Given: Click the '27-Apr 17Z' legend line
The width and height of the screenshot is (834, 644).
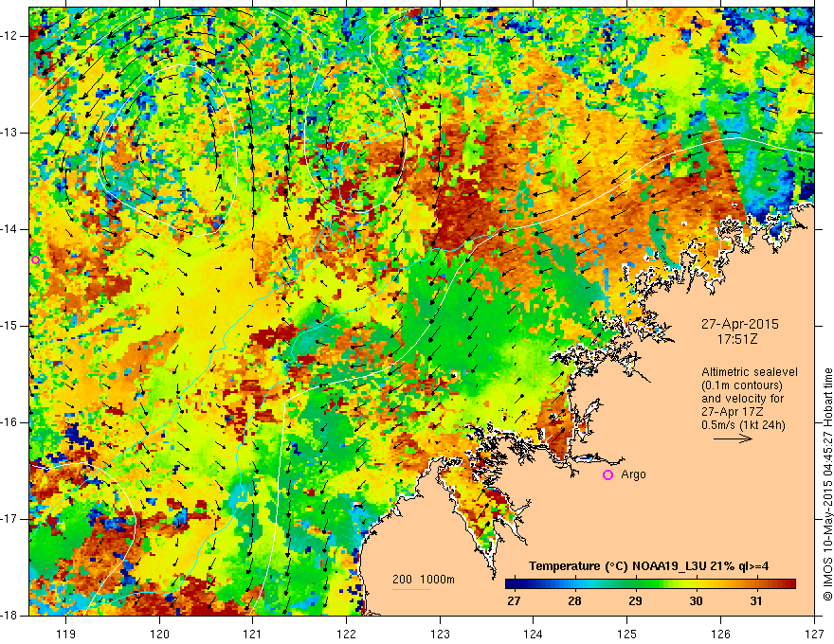Looking at the screenshot, I should point(734,412).
